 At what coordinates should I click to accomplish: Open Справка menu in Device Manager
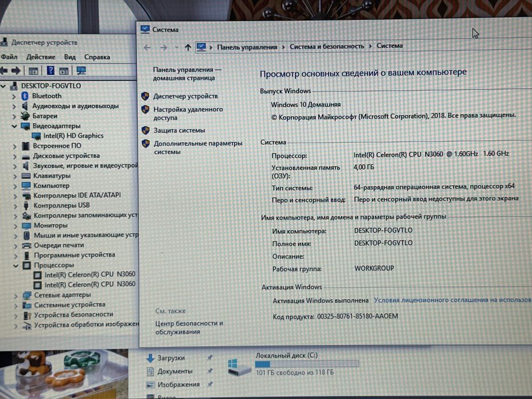pos(97,56)
